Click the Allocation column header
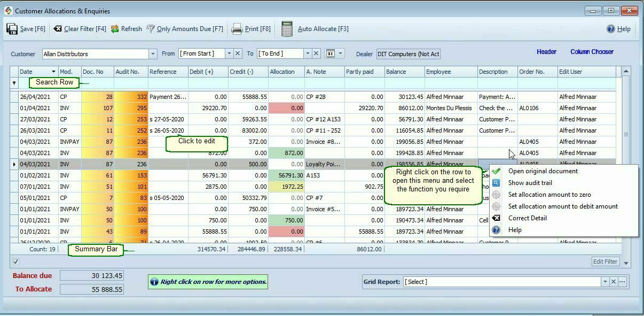Viewport: 644px width, 316px height. 286,72
